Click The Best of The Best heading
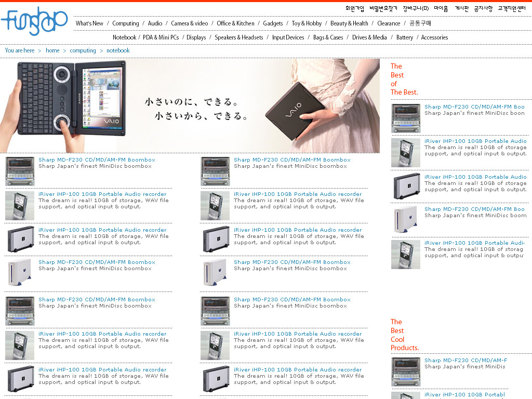Viewport: 532px width, 399px height. (404, 79)
